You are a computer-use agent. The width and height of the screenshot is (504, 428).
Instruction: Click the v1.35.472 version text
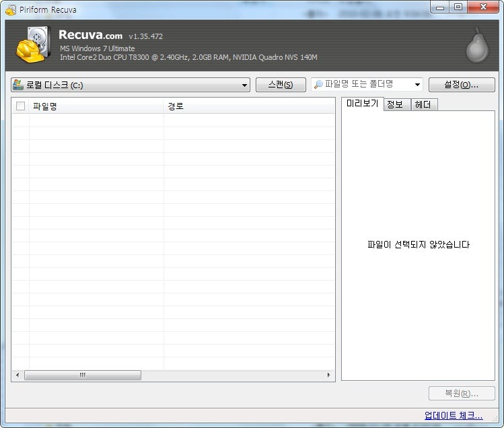pyautogui.click(x=145, y=36)
